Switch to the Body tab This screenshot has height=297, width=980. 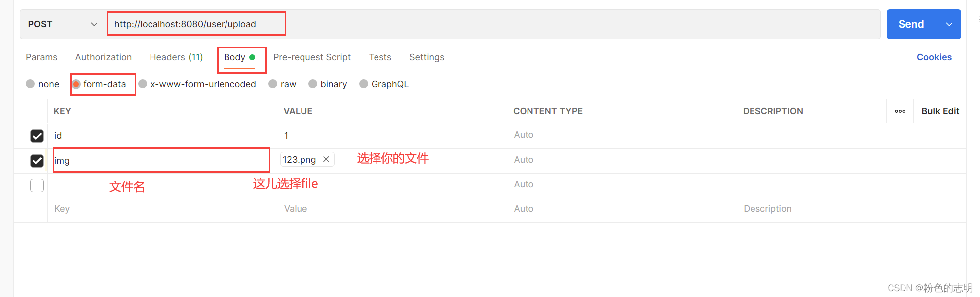(240, 57)
